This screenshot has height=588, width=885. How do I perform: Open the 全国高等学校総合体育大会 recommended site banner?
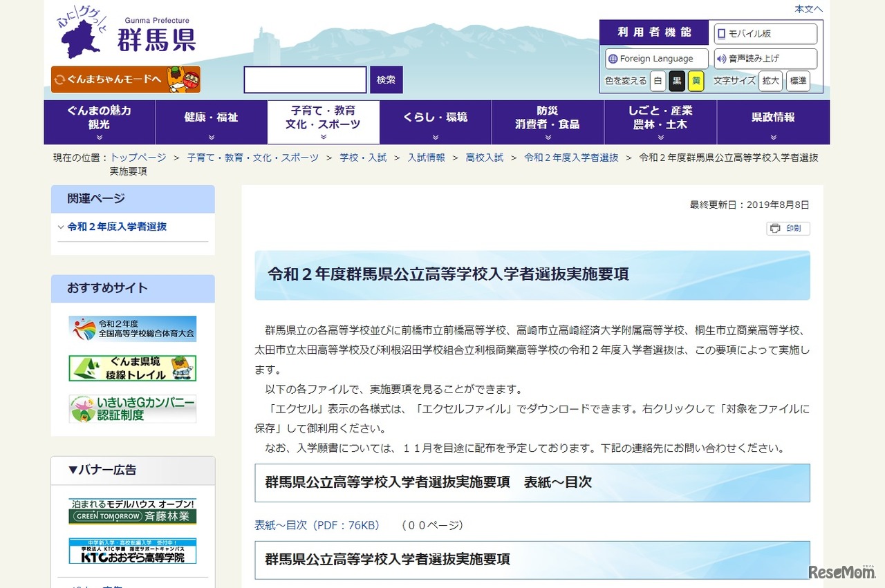pos(132,328)
